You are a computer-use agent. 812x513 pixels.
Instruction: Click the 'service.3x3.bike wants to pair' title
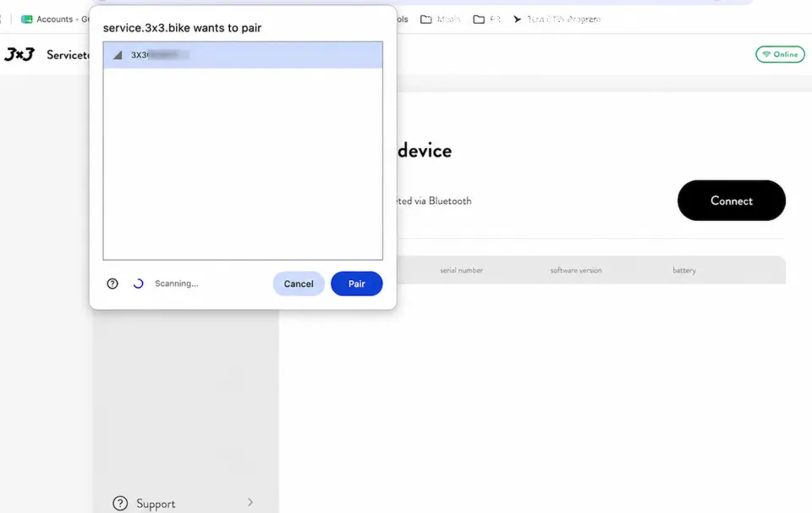click(183, 28)
